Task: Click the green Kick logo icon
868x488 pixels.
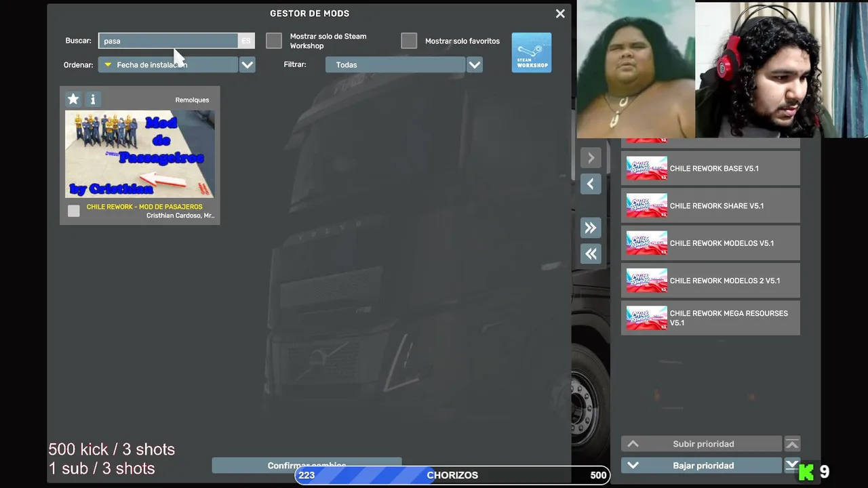Action: (x=806, y=472)
